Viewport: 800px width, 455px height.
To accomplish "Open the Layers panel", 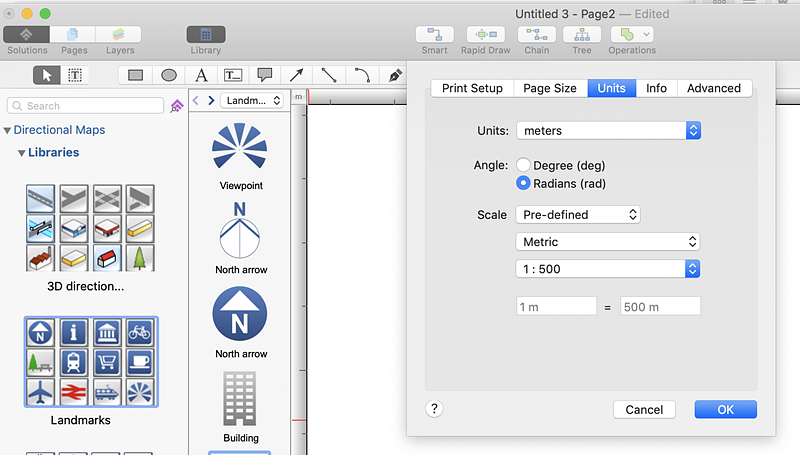I will point(118,35).
